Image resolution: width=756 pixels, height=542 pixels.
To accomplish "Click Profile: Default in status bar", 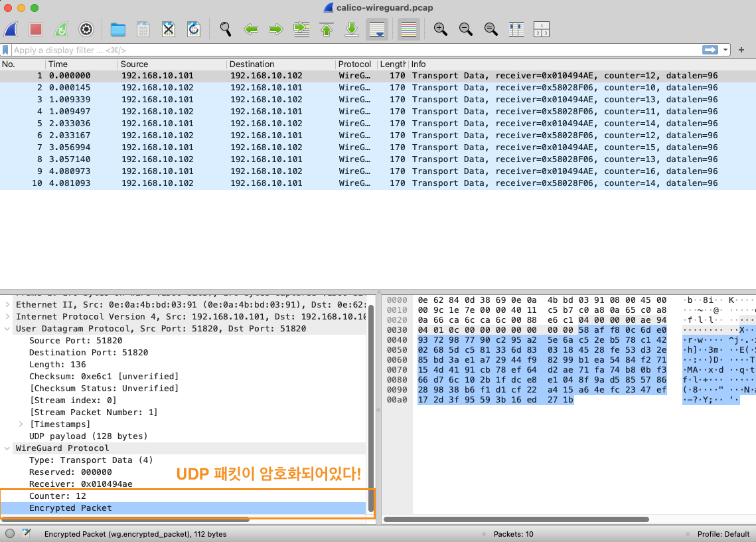I will pos(723,534).
